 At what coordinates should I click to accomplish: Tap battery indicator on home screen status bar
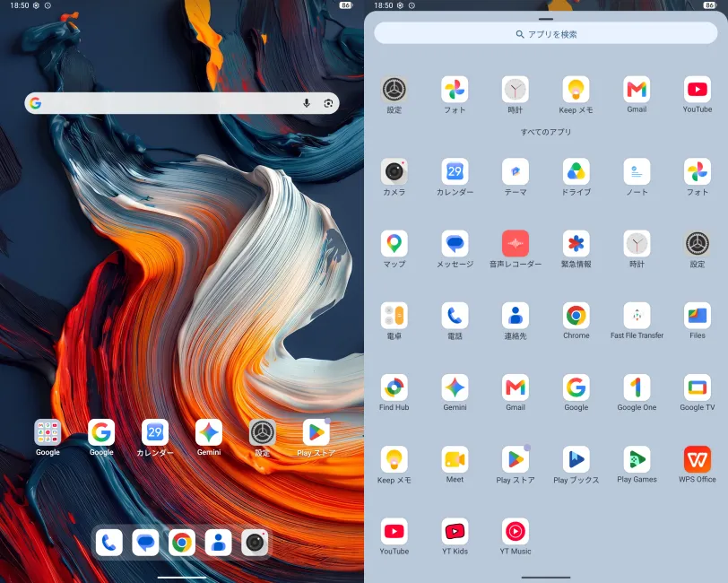click(345, 5)
